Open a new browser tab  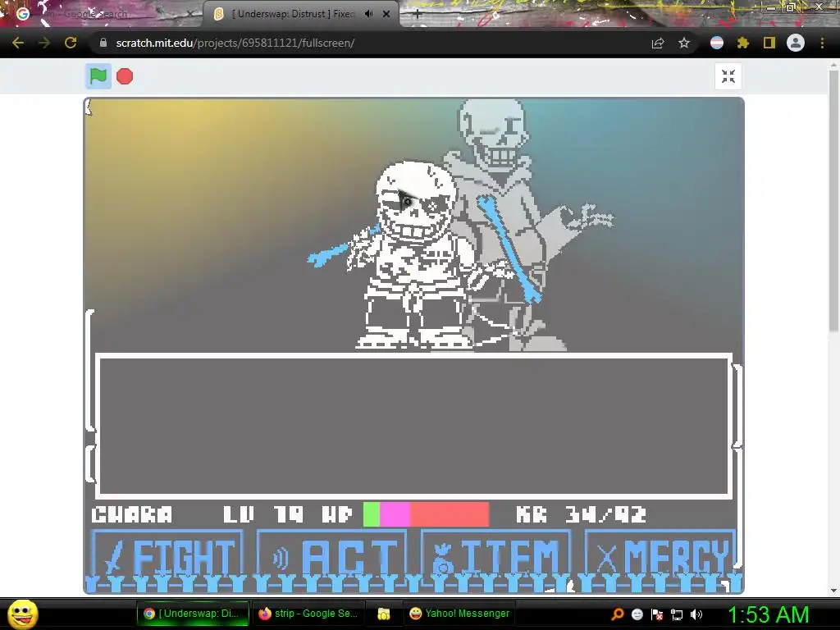click(418, 15)
